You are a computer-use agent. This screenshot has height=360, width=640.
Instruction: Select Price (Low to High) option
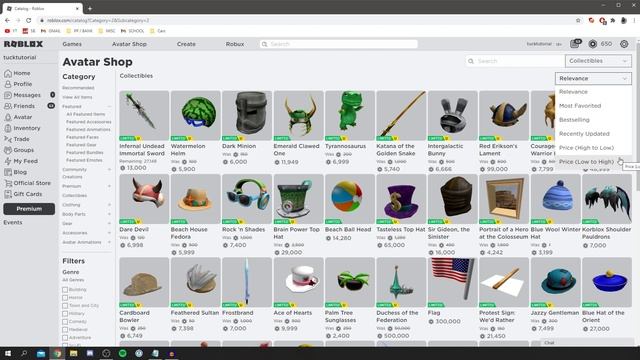tap(593, 162)
